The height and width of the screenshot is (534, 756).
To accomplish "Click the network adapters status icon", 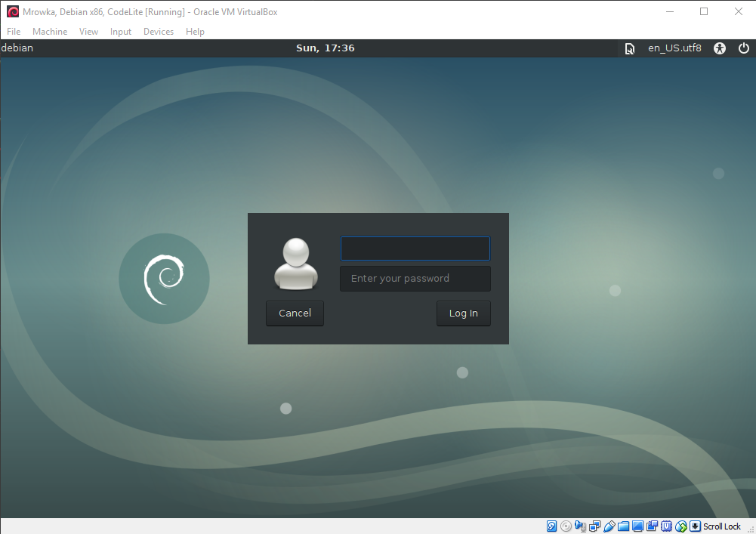I will (595, 526).
